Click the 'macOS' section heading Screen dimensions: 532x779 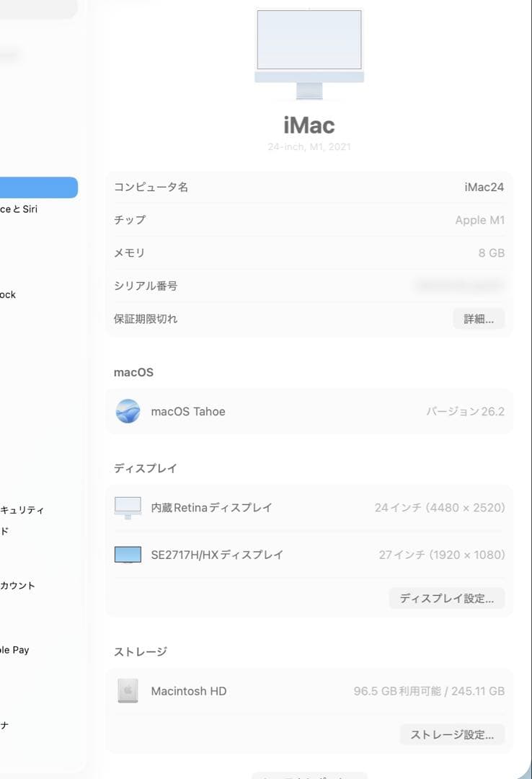pos(133,372)
